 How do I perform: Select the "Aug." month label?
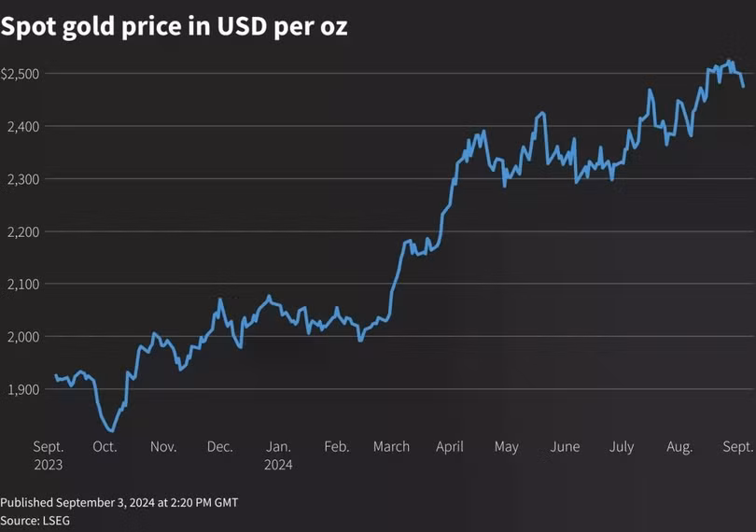[x=679, y=447]
